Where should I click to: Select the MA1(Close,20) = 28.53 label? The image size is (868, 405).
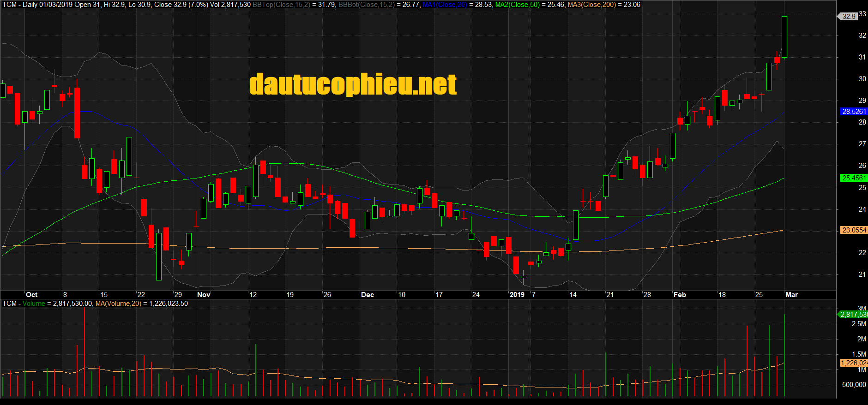coord(458,5)
